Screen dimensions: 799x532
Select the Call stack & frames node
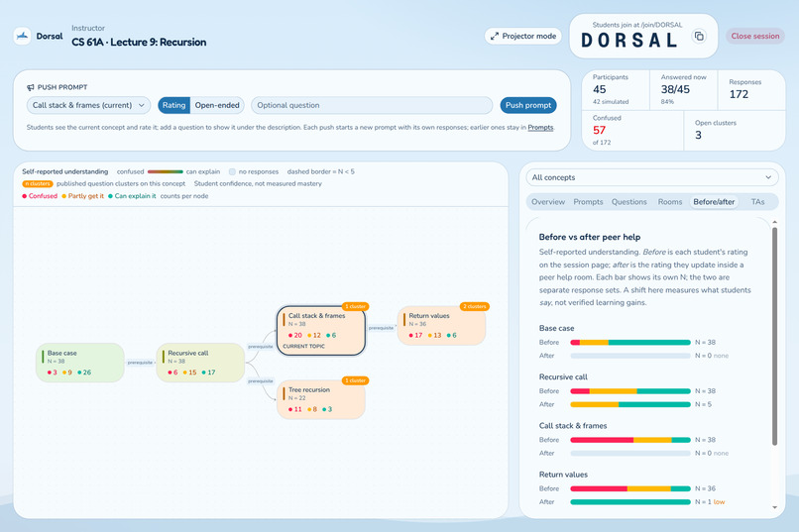pyautogui.click(x=321, y=331)
